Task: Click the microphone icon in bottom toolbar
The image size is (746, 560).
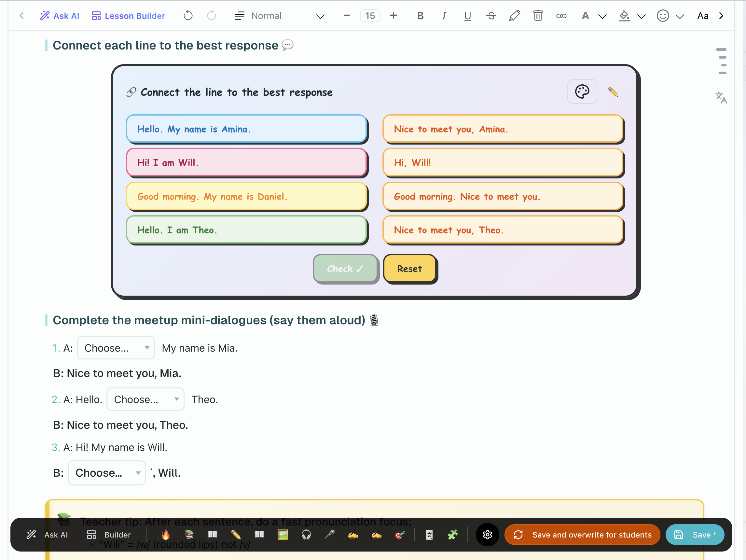Action: 329,535
